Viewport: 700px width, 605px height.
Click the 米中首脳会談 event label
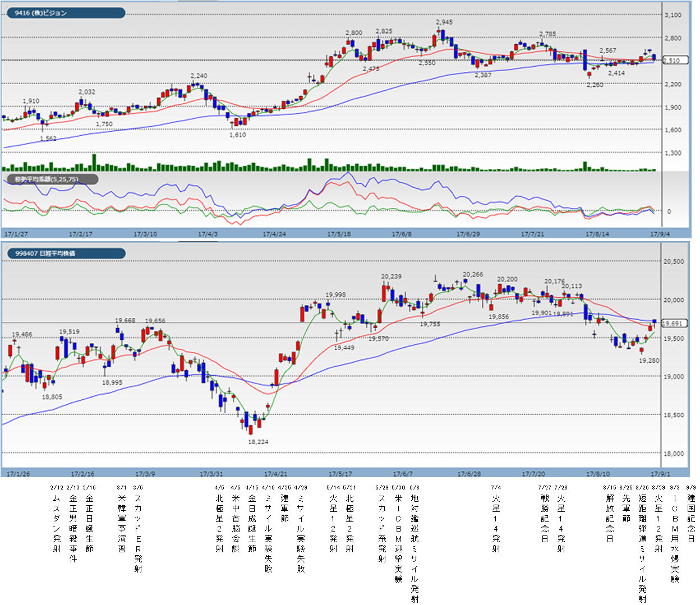[236, 524]
